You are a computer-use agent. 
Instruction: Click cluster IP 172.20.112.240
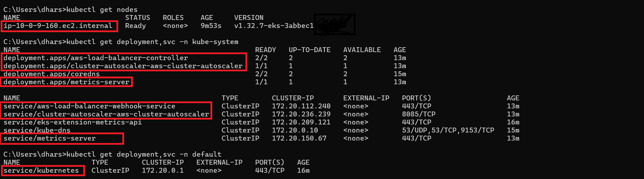point(301,106)
